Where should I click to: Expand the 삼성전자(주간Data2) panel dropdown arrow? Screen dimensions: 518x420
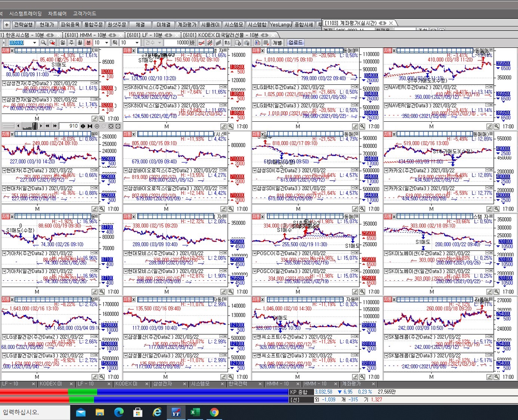[x=4, y=84]
